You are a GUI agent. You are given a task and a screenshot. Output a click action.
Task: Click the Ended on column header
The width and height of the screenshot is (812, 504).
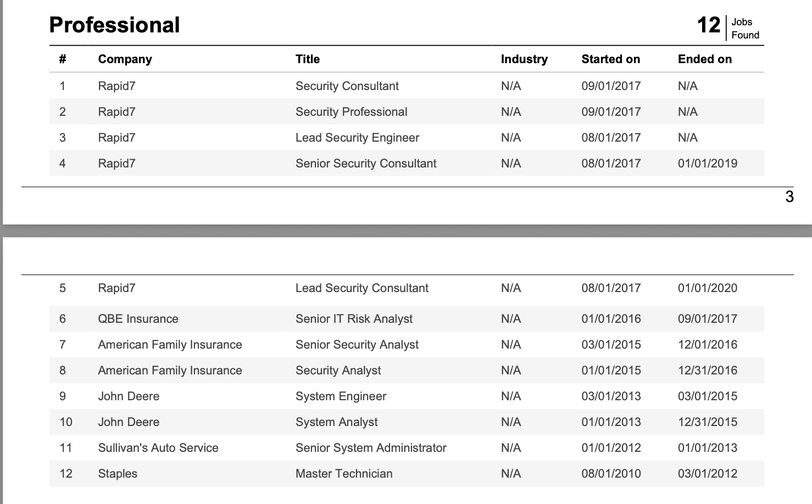point(704,59)
